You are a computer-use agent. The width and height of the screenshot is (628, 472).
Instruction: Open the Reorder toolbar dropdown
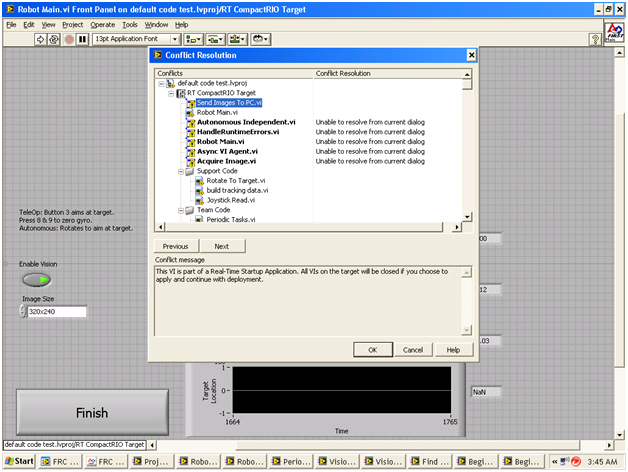pyautogui.click(x=261, y=39)
